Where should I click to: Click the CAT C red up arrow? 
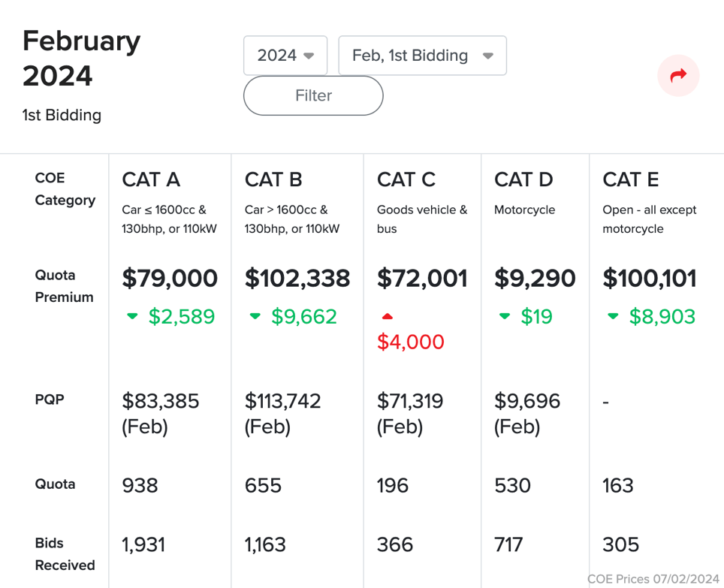coord(388,316)
